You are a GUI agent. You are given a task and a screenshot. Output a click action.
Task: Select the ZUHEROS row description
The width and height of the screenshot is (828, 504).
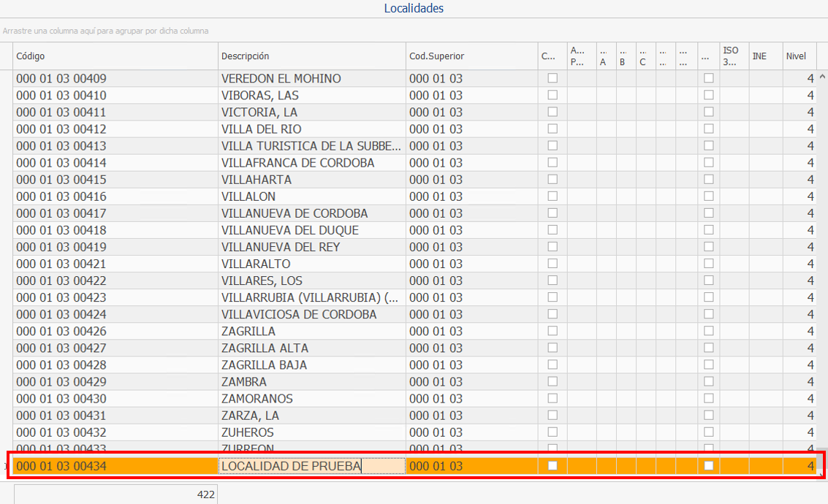point(312,432)
